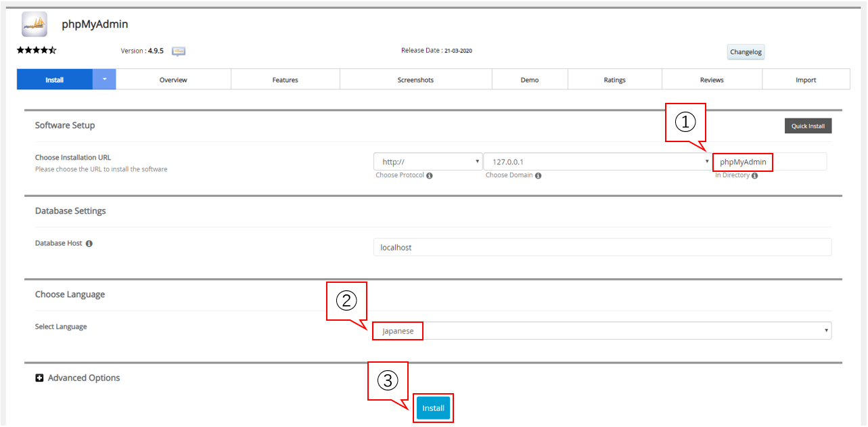868x427 pixels.
Task: Click info icon beside Choose Protocol
Action: click(x=430, y=176)
